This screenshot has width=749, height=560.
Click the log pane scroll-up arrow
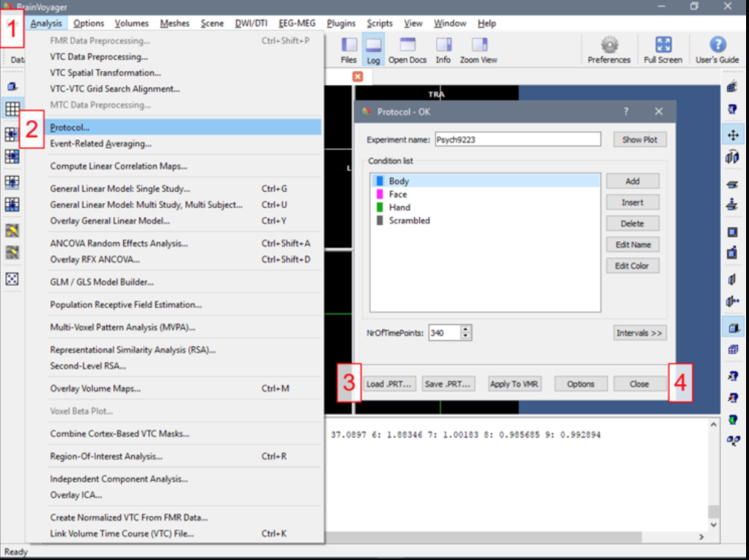(x=713, y=425)
